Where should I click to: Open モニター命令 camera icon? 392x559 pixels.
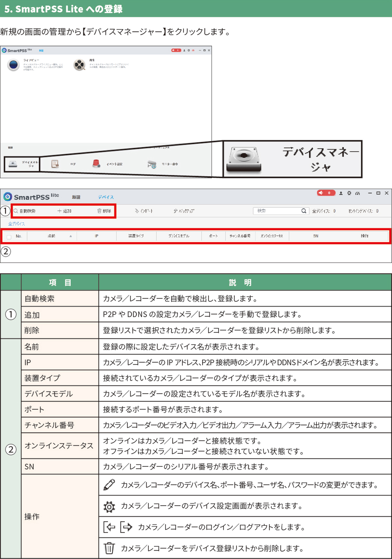[x=152, y=164]
